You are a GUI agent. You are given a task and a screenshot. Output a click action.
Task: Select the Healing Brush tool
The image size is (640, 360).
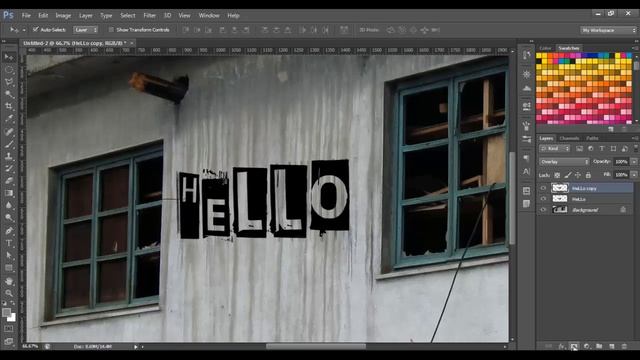pyautogui.click(x=9, y=132)
